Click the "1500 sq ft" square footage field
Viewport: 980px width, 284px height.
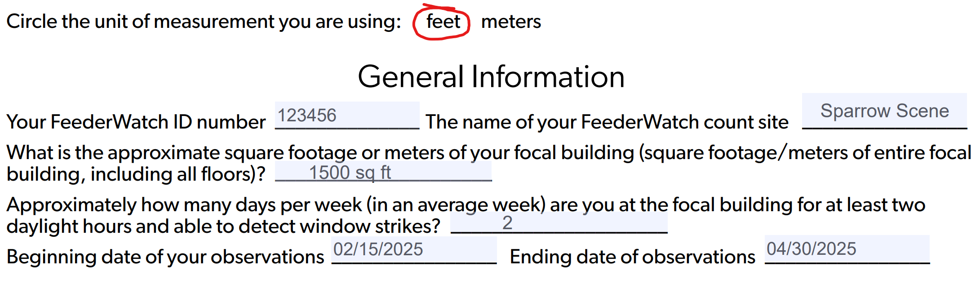[383, 173]
